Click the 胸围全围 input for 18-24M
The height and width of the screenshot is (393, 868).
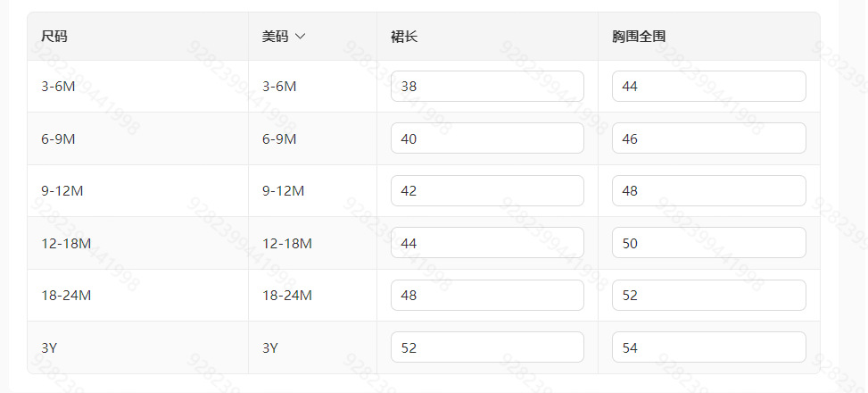(x=708, y=295)
